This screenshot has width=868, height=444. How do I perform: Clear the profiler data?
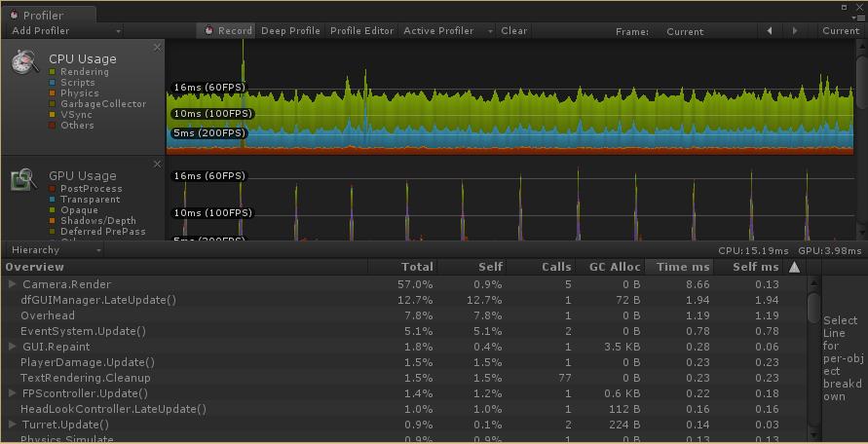(513, 31)
